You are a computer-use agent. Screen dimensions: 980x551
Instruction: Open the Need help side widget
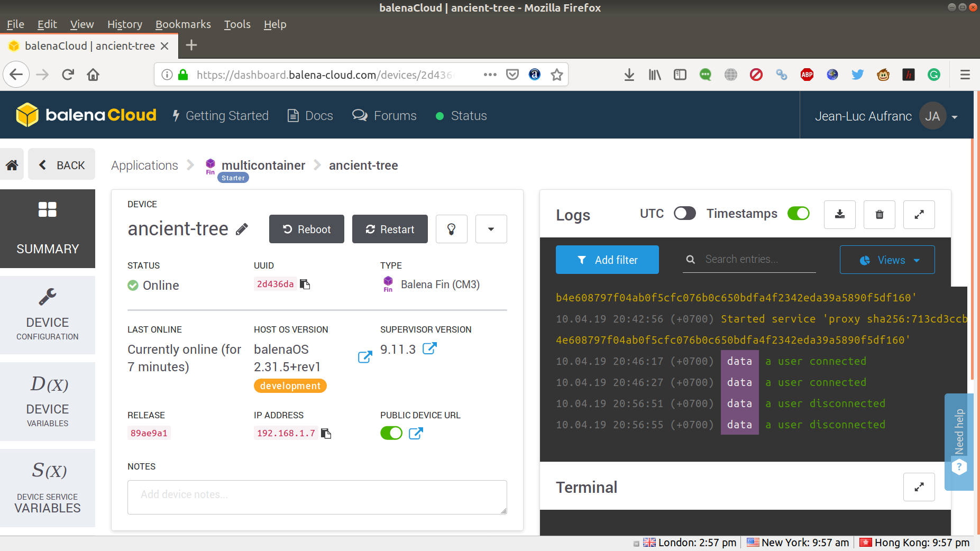coord(959,442)
